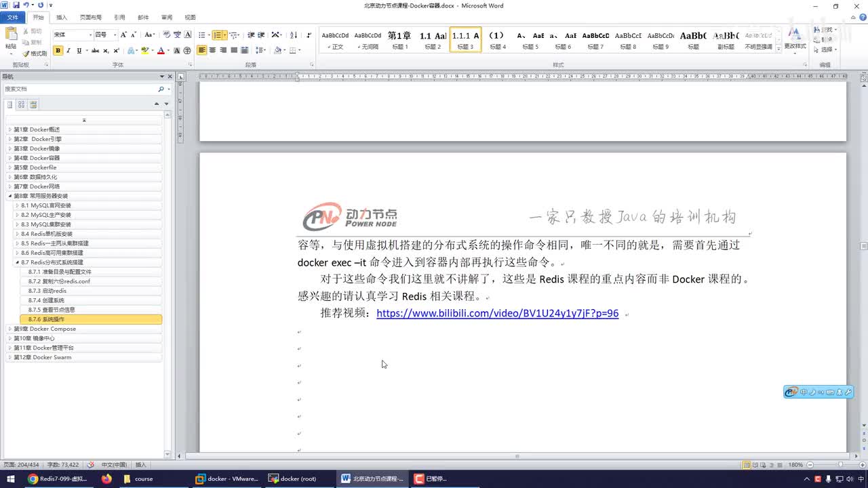Open the font name dropdown (宋体)
The width and height of the screenshot is (868, 488).
pos(90,35)
